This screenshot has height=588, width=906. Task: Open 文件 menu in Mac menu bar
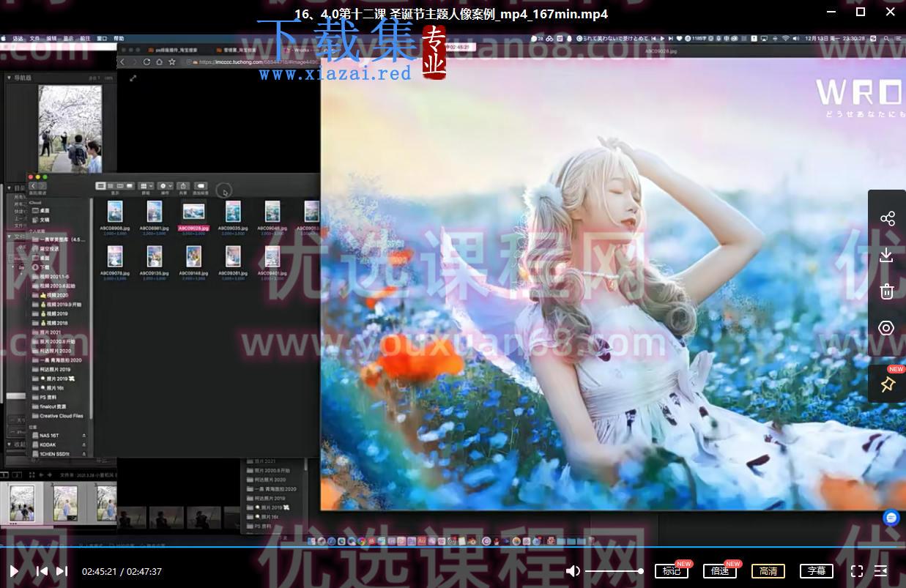pyautogui.click(x=34, y=38)
